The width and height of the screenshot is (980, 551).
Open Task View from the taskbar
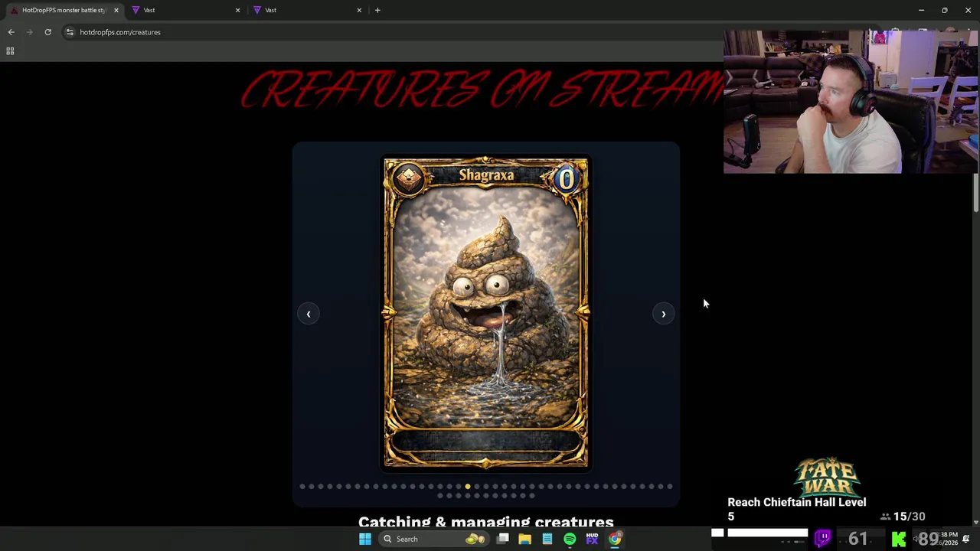[503, 539]
